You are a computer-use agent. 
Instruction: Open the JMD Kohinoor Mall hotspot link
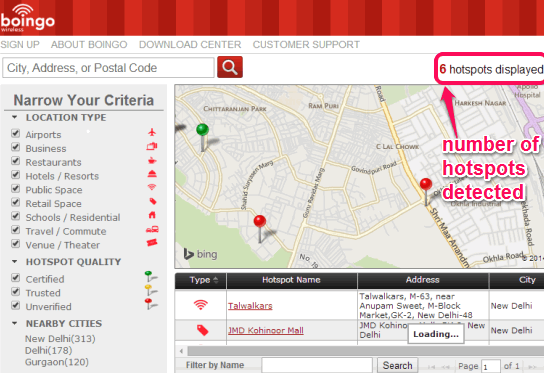click(266, 330)
